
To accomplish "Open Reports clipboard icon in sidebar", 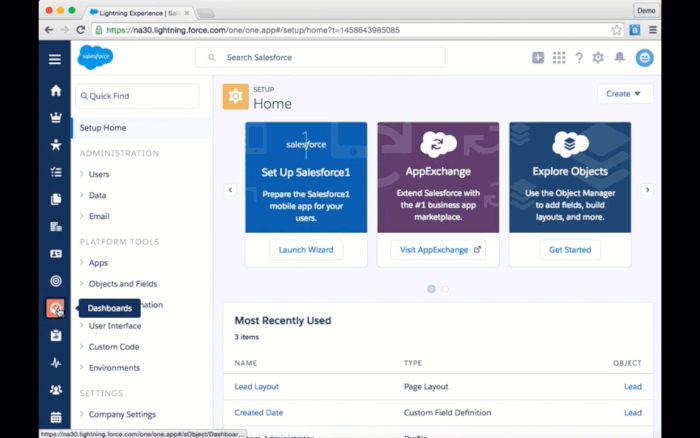I will (x=56, y=335).
